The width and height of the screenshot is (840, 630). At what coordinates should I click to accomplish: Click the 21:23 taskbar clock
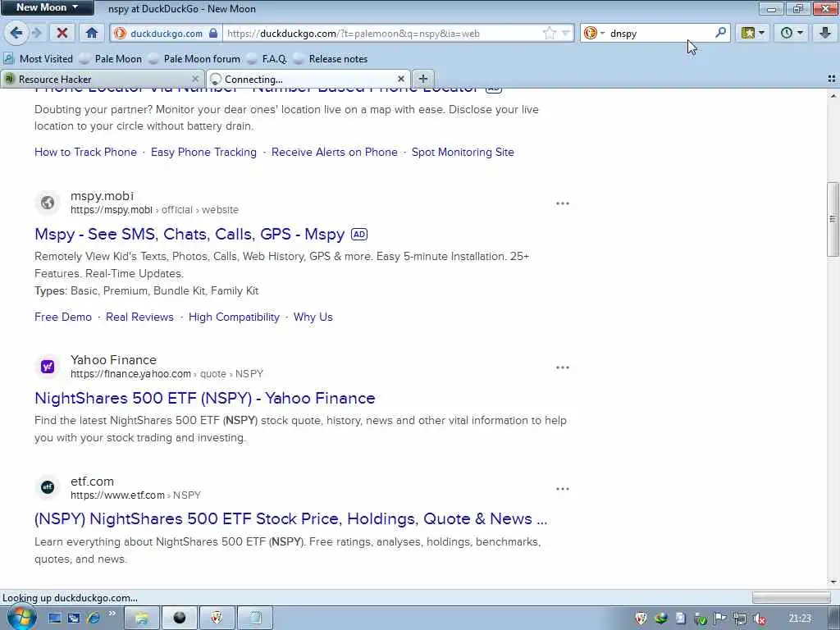point(800,619)
